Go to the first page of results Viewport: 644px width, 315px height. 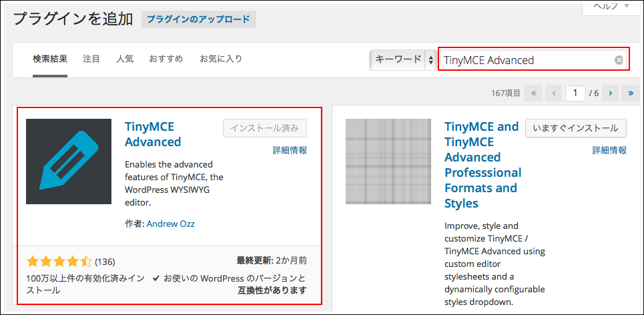533,93
